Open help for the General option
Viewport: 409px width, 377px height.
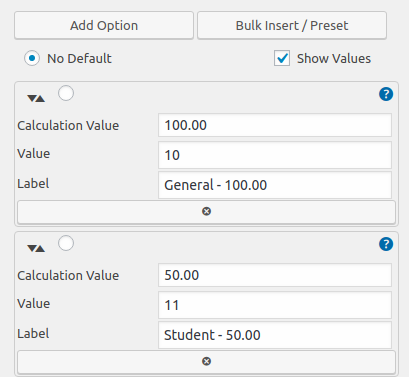click(x=386, y=94)
